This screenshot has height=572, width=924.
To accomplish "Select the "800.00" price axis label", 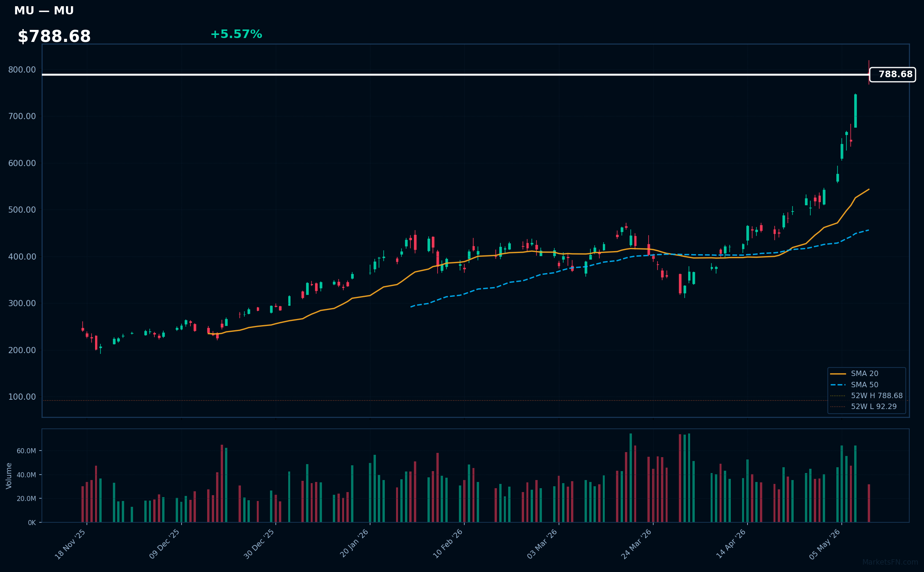I will (22, 70).
